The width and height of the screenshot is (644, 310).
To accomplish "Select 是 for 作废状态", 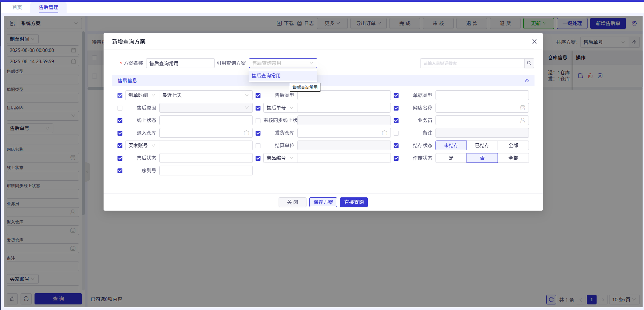I will pos(451,158).
